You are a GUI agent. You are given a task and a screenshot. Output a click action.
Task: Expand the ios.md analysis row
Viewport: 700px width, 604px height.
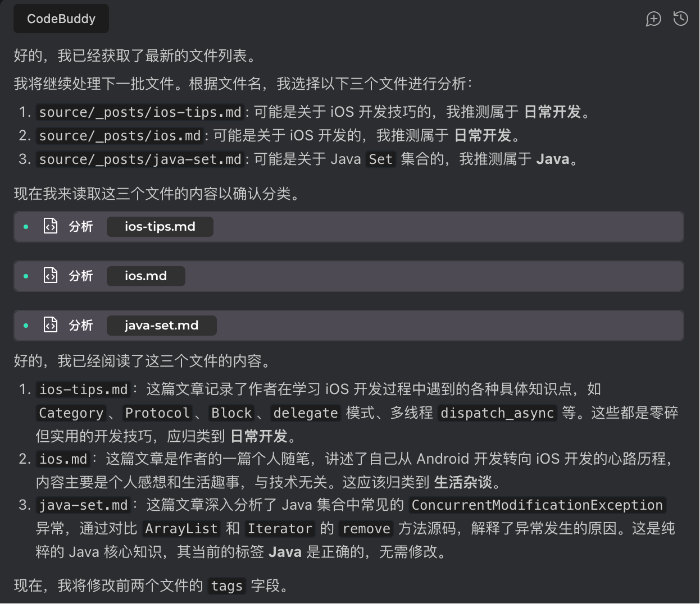(348, 276)
